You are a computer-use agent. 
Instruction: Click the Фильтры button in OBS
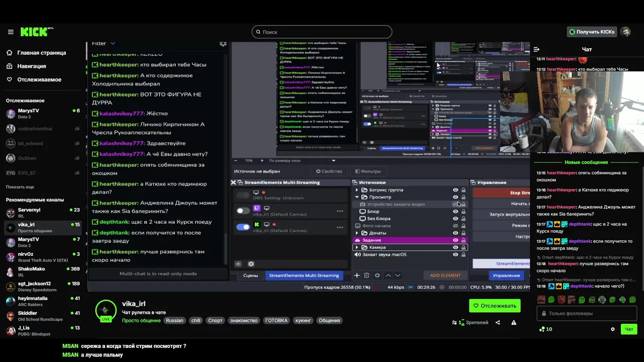[368, 171]
